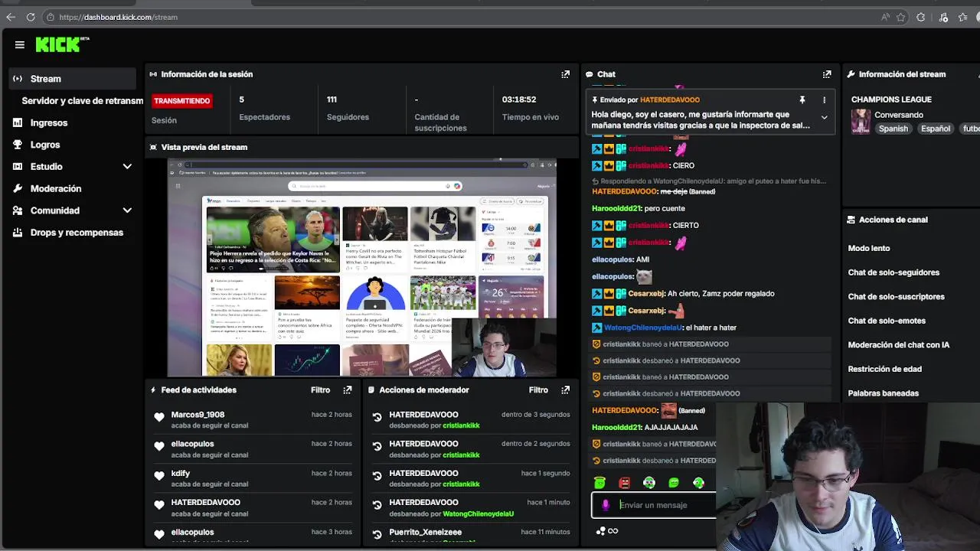Image resolution: width=980 pixels, height=551 pixels.
Task: Click the Español tag
Action: click(936, 129)
